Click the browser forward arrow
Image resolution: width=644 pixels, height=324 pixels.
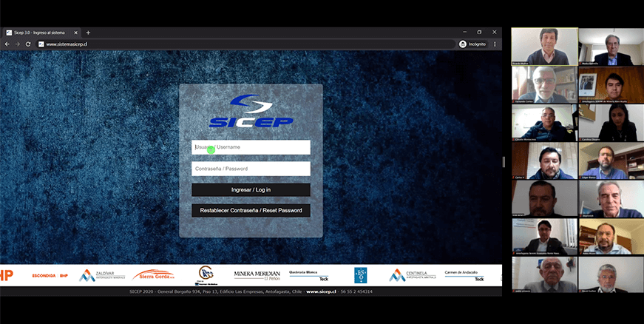pyautogui.click(x=18, y=44)
